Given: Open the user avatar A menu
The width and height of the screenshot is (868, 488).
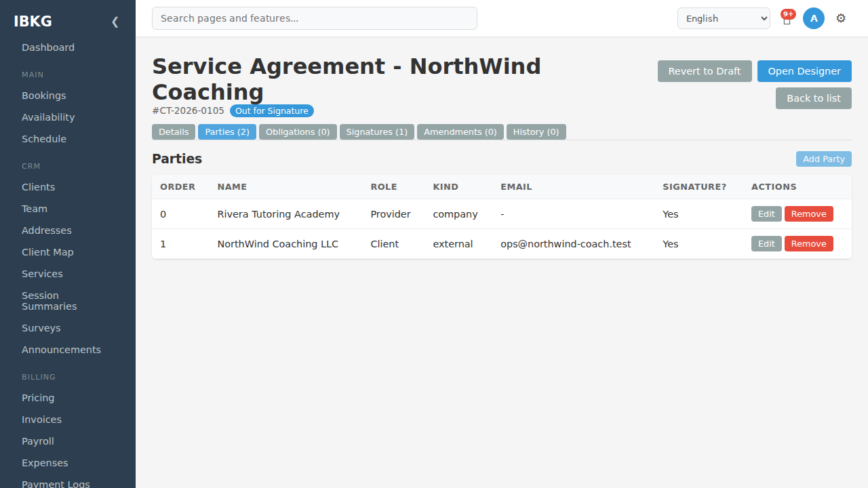Looking at the screenshot, I should [x=814, y=18].
